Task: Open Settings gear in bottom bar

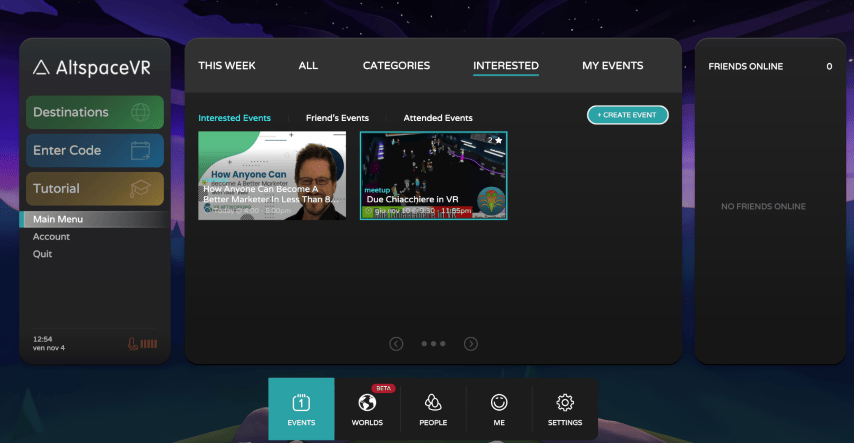Action: click(x=565, y=409)
